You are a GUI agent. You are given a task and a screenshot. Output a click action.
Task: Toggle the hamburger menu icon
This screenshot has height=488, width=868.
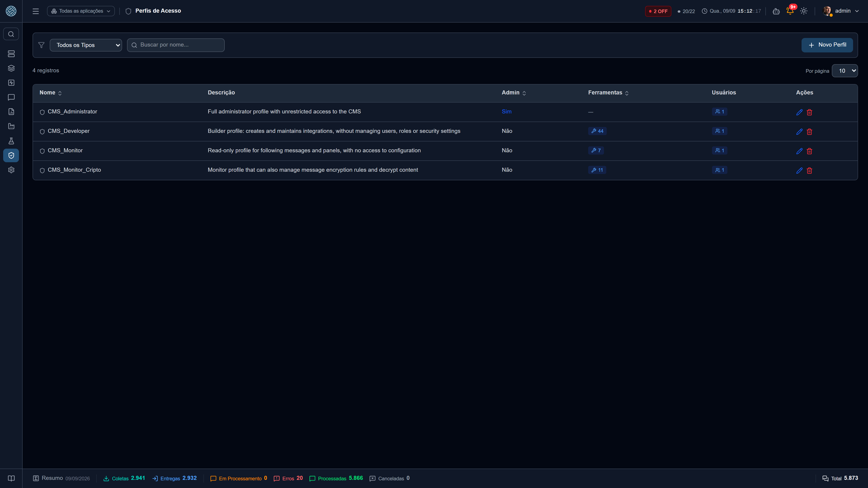36,11
